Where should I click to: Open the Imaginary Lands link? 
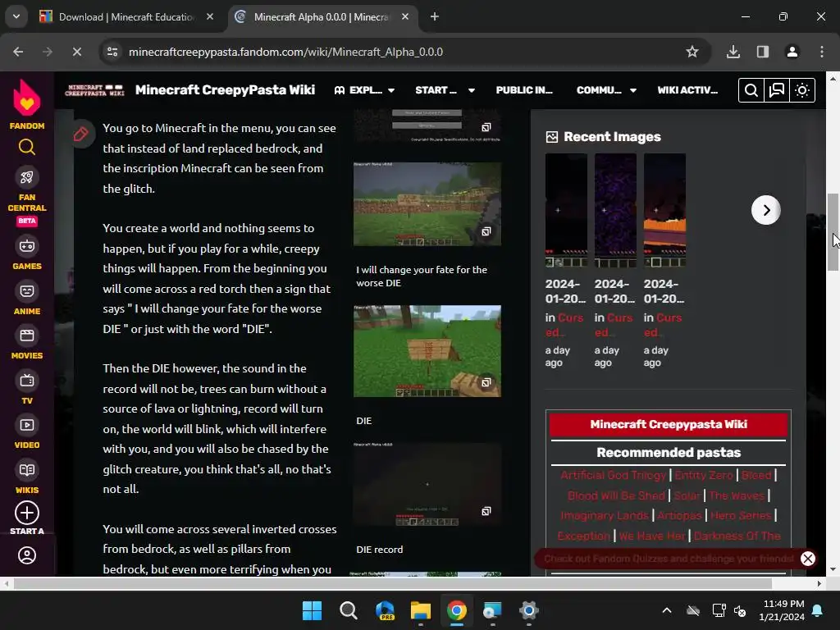605,515
